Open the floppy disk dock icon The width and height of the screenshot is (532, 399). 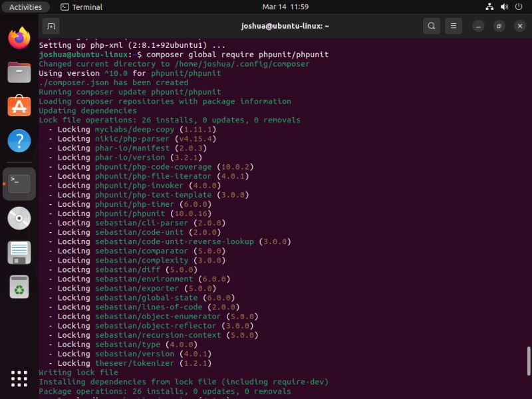(18, 252)
